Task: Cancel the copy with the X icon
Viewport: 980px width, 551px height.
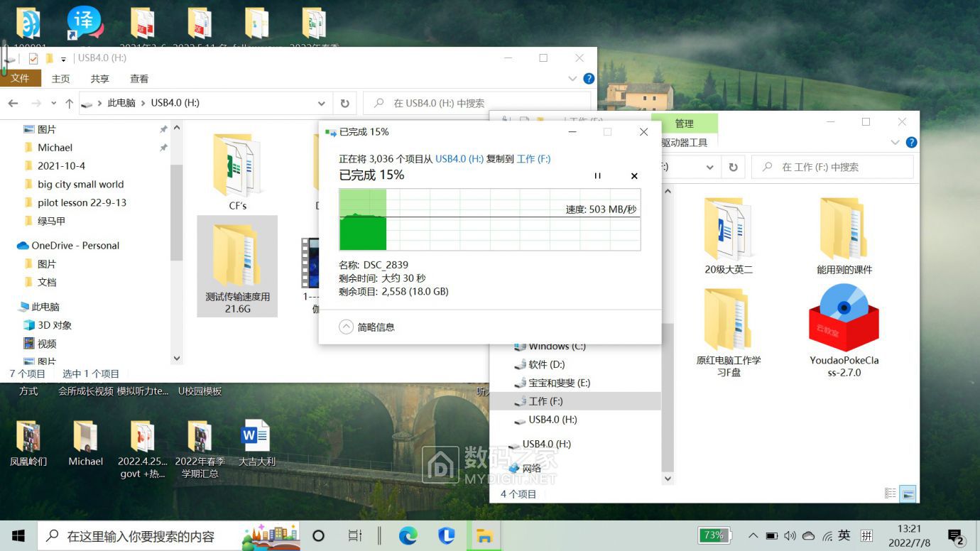Action: (x=634, y=176)
